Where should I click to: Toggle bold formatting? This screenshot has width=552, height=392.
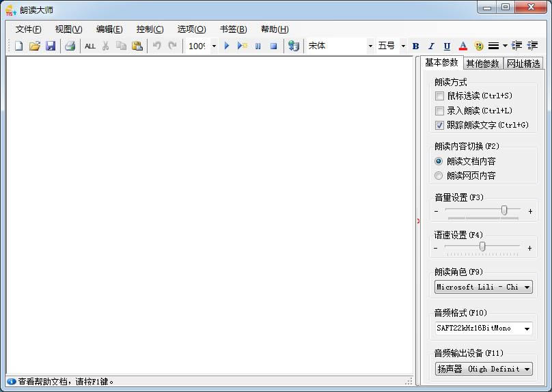(415, 46)
